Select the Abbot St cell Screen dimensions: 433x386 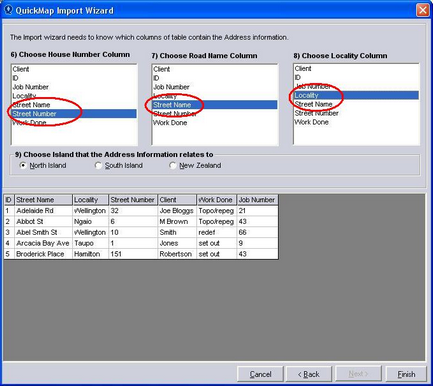point(43,222)
